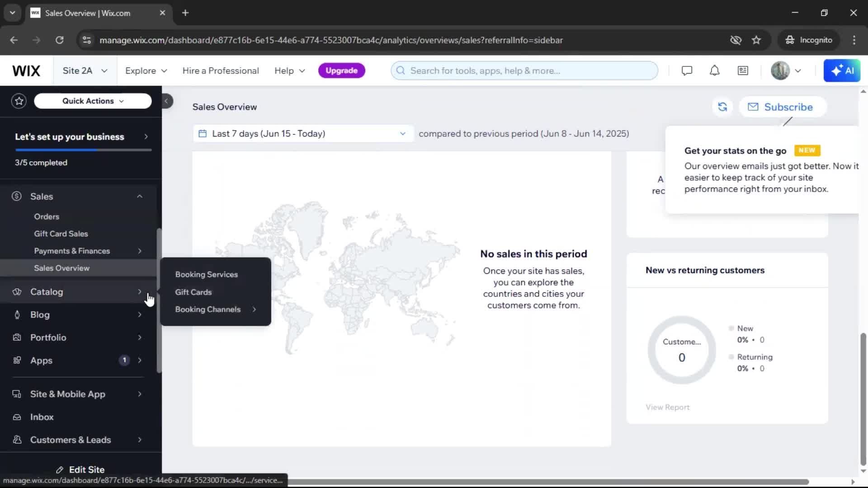This screenshot has width=868, height=488.
Task: Open the Quick Actions dropdown
Action: [93, 101]
